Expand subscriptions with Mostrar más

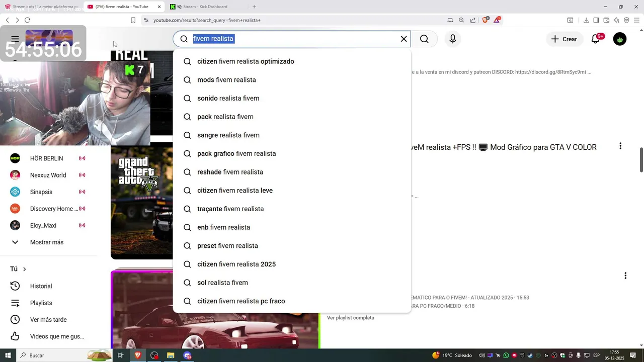point(48,242)
